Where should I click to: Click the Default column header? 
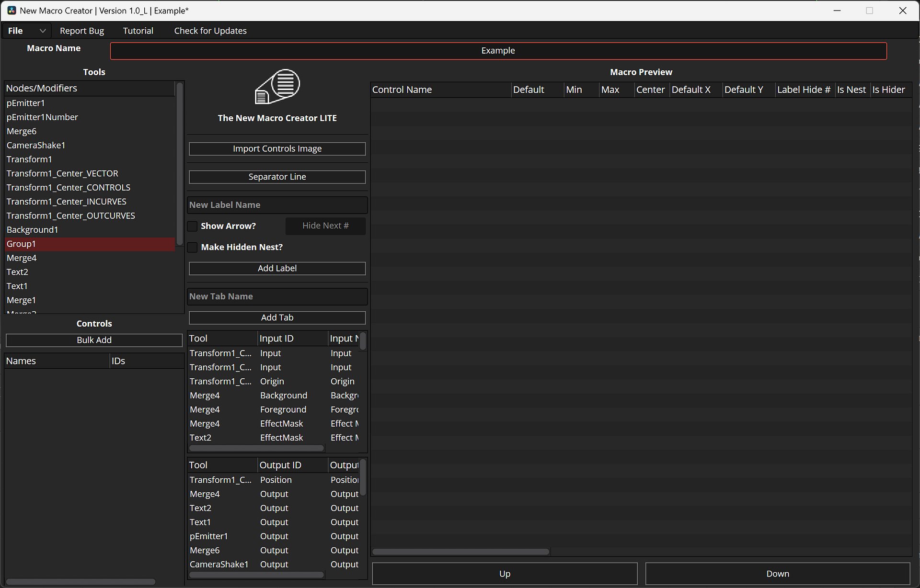538,90
